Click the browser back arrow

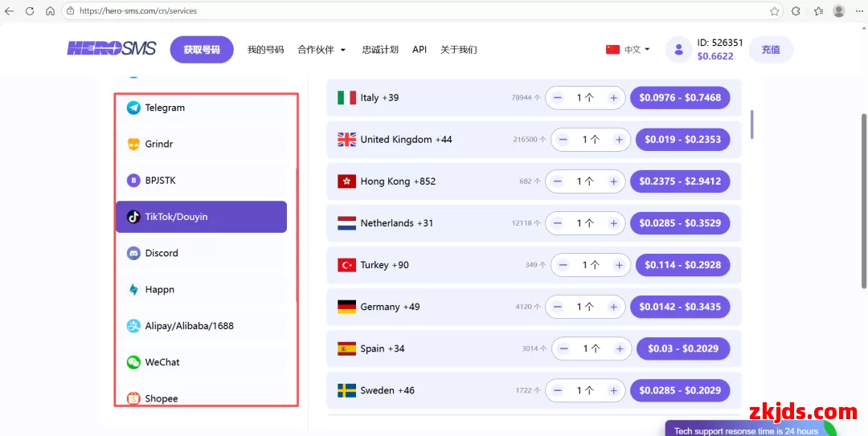[x=10, y=11]
